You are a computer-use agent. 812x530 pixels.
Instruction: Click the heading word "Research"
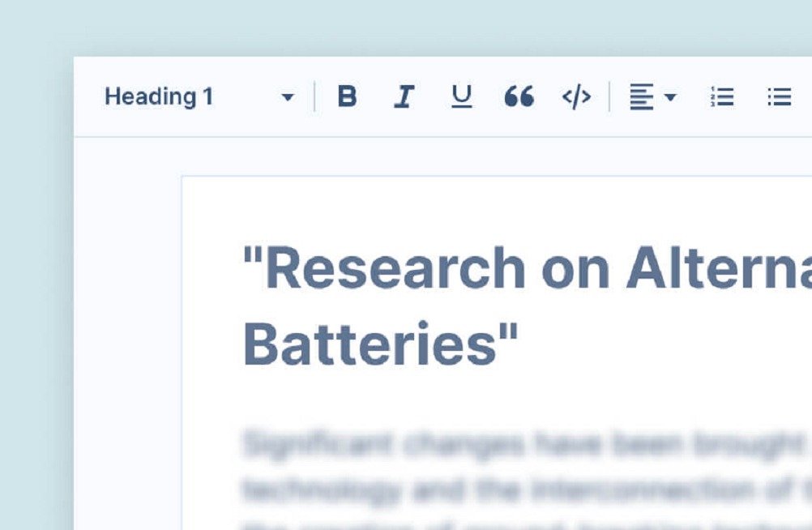tap(396, 269)
